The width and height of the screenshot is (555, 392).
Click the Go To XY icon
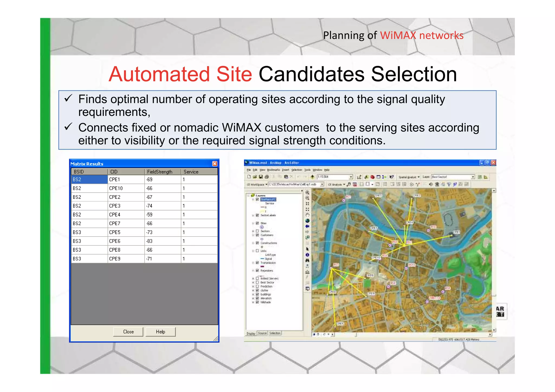pyautogui.click(x=307, y=266)
